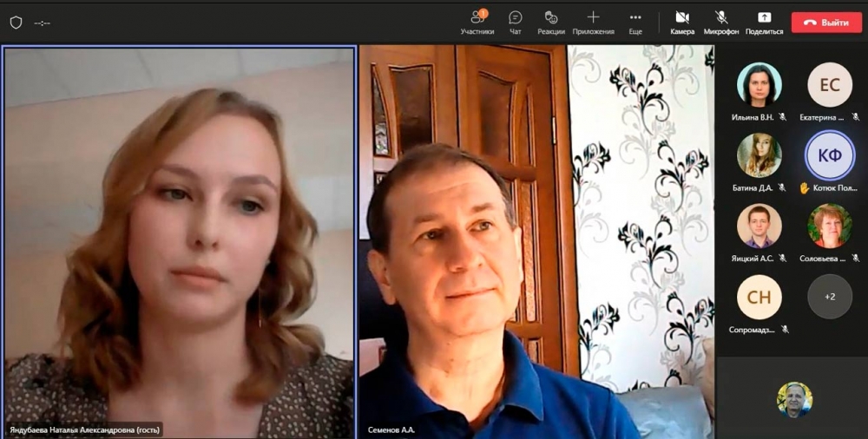Share screen with the Поделиться button
Screen dimensions: 868x439
pos(764,22)
